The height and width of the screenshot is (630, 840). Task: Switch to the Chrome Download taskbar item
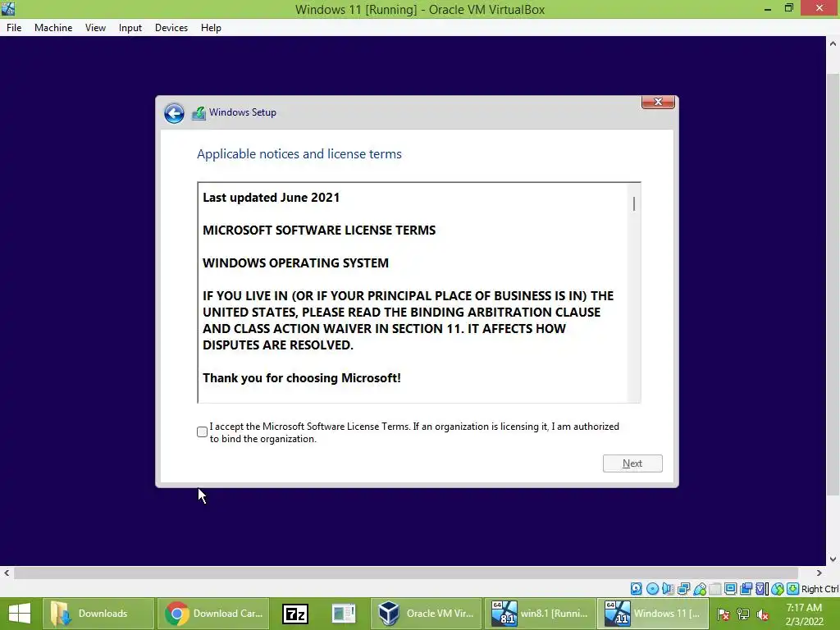[x=213, y=614]
